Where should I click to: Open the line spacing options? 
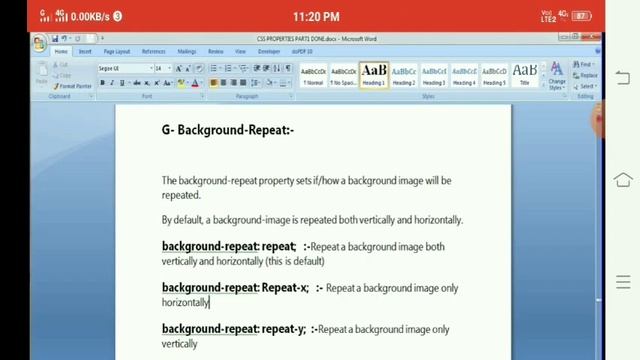256,83
